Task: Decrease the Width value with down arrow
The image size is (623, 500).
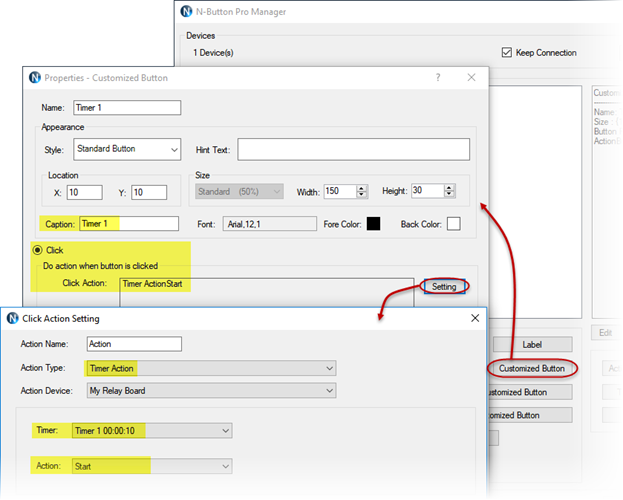Action: (361, 194)
